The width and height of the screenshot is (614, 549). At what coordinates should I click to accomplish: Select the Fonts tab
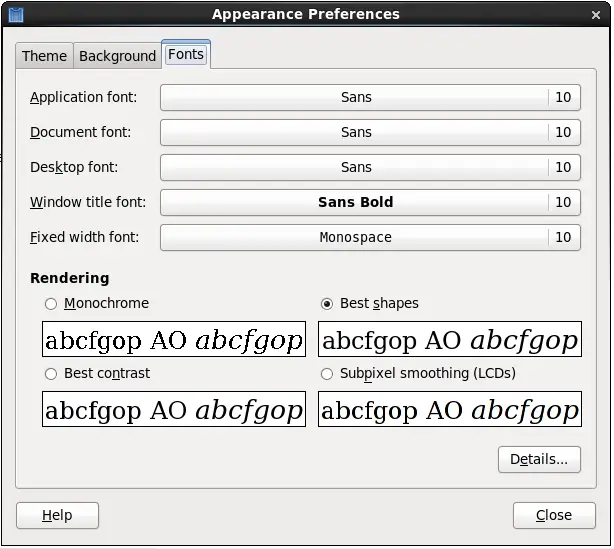(x=186, y=55)
